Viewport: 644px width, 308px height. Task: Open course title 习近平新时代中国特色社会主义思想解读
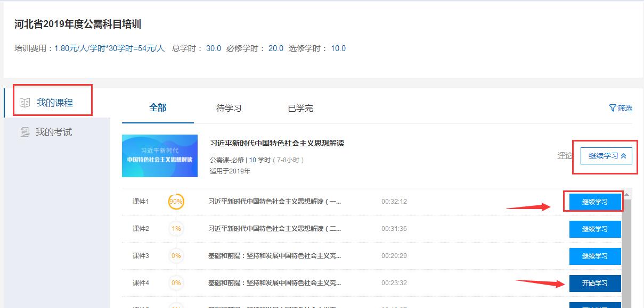pos(277,143)
